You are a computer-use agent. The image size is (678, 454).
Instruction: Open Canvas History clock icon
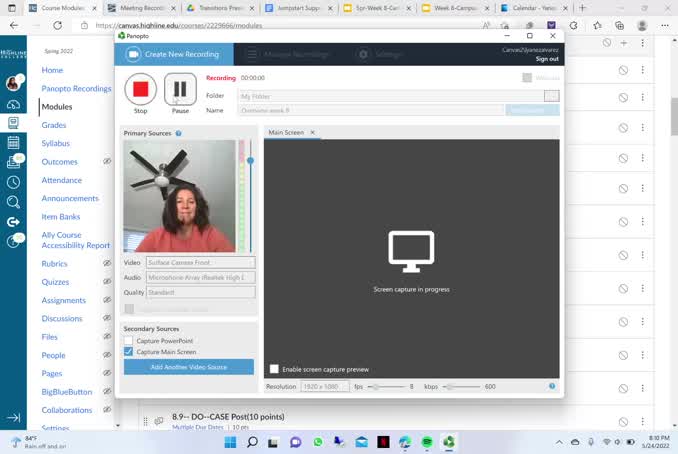click(x=13, y=182)
